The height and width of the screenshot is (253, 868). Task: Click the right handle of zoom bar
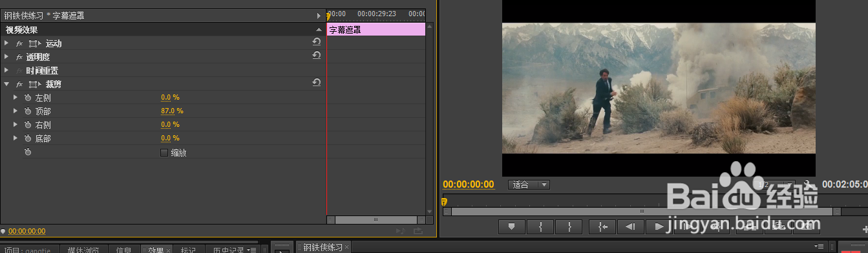tap(837, 211)
